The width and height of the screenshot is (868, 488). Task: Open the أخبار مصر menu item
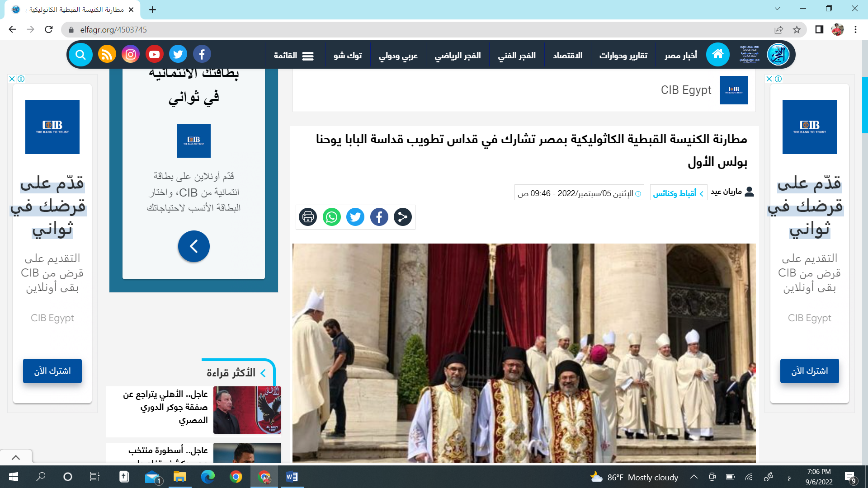coord(681,55)
